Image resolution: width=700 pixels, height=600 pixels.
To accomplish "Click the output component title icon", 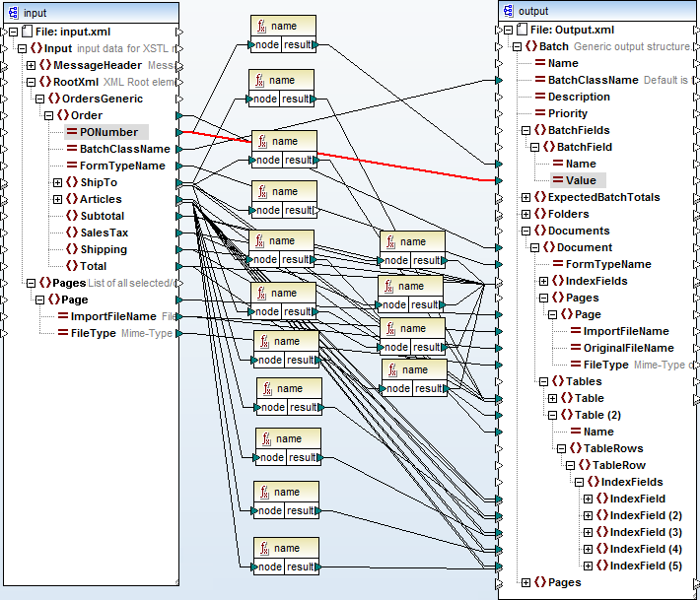I will pos(509,11).
